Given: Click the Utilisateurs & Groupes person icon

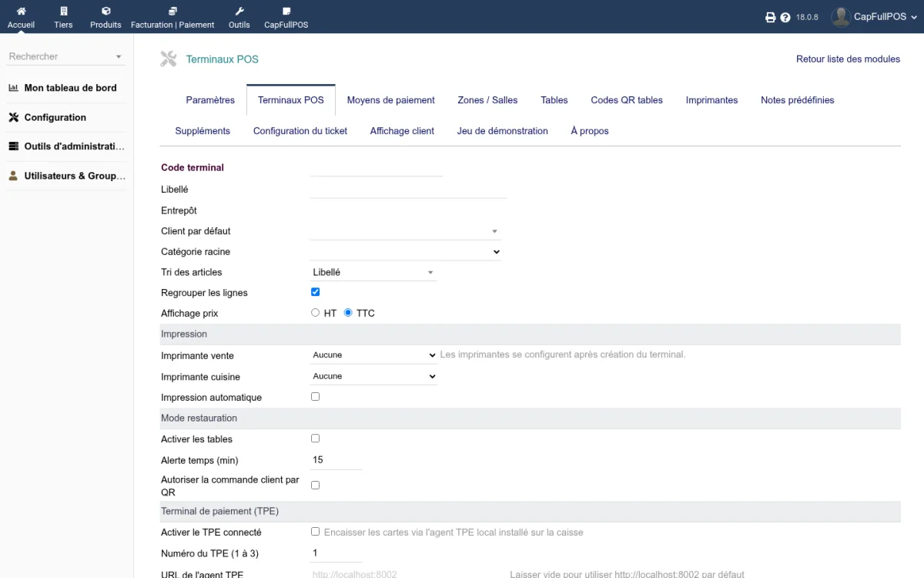Looking at the screenshot, I should pyautogui.click(x=13, y=176).
